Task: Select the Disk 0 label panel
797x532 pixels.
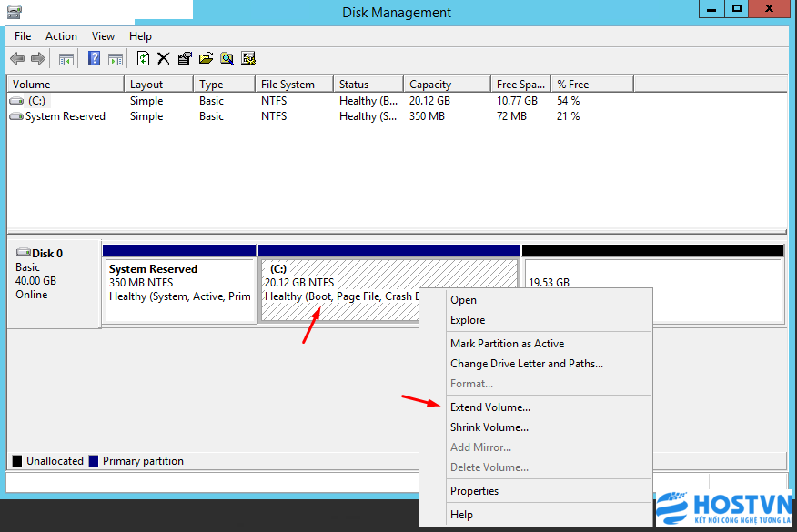Action: (x=55, y=284)
